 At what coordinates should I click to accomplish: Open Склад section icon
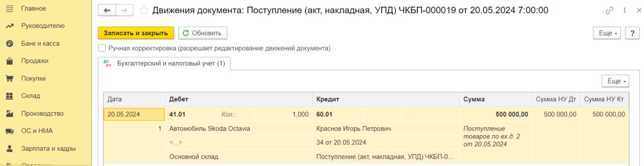9,96
